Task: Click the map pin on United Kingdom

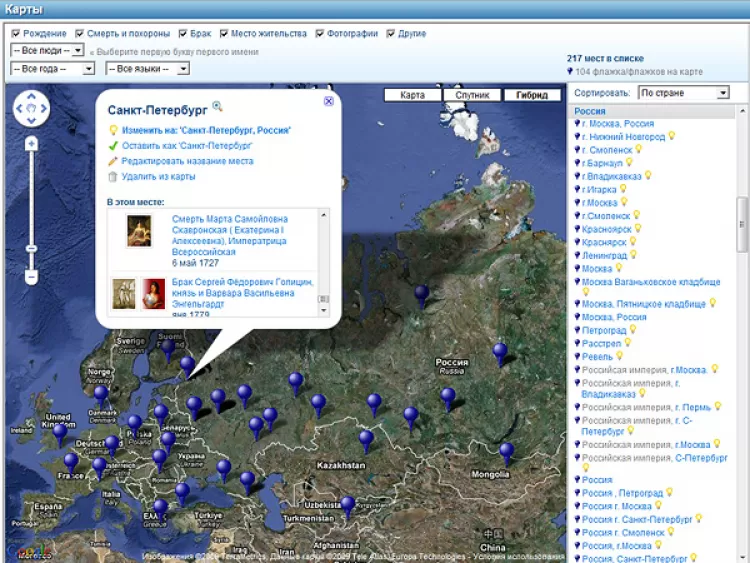Action: (x=60, y=434)
